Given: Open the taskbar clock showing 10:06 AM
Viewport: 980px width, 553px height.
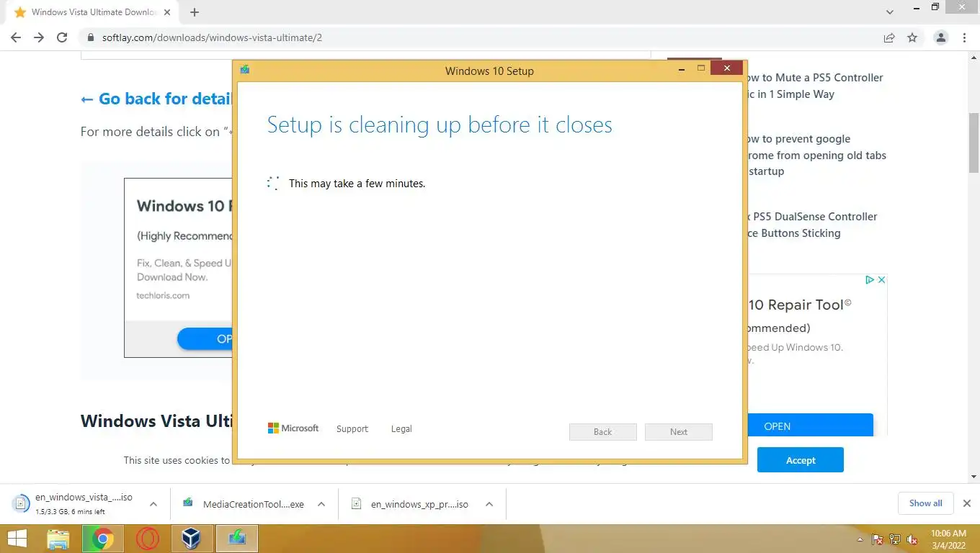Looking at the screenshot, I should tap(948, 539).
